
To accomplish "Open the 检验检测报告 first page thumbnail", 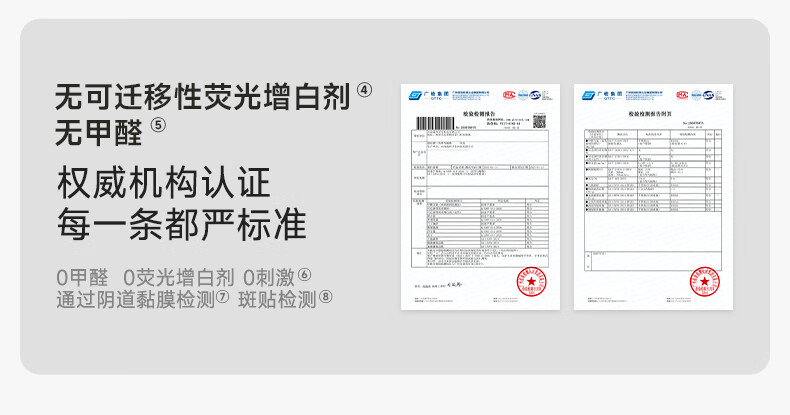I will 480,197.
